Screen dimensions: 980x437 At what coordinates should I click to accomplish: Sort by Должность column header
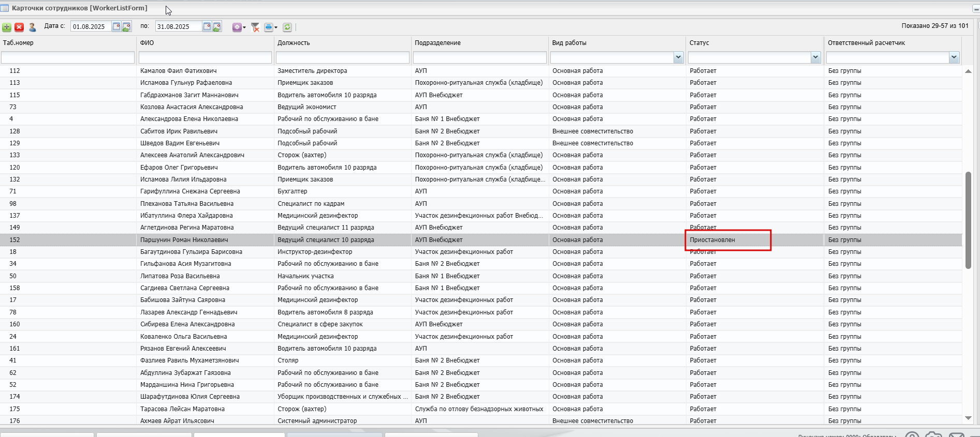tap(294, 43)
